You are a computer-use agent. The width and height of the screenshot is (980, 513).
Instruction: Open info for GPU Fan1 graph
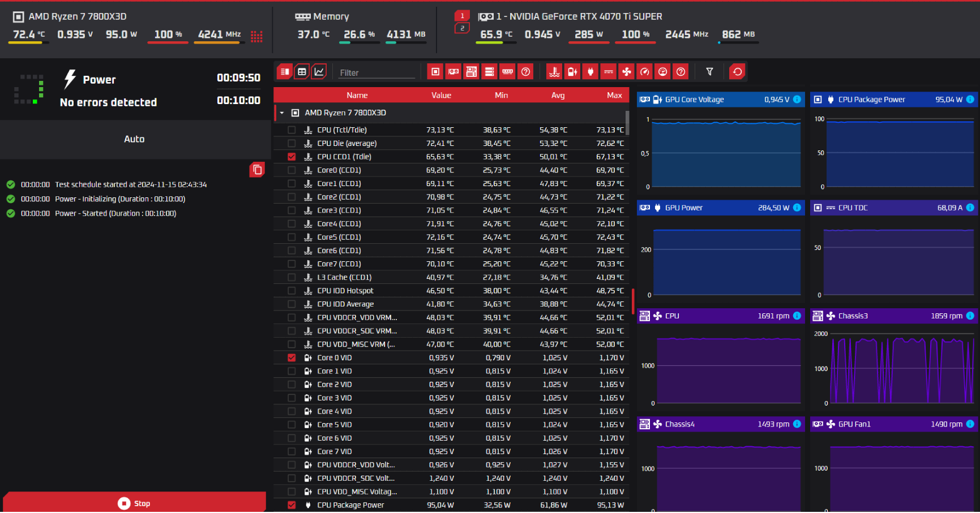[970, 424]
